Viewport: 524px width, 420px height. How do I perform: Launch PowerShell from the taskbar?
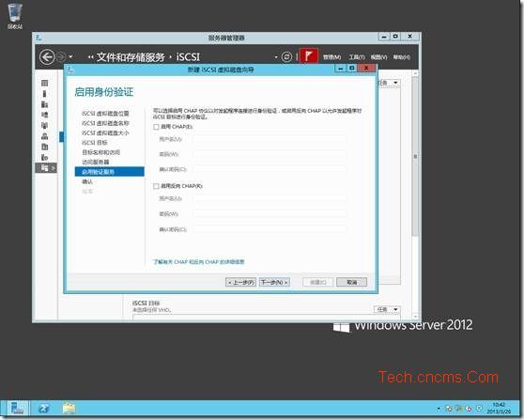point(44,409)
